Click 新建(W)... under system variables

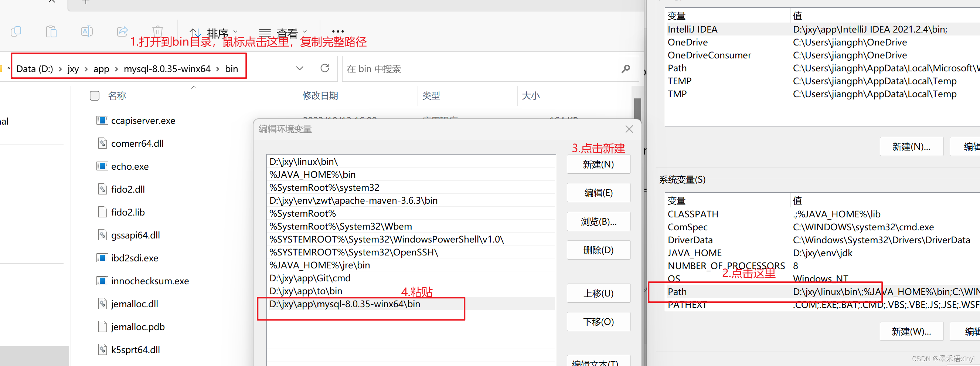(912, 331)
